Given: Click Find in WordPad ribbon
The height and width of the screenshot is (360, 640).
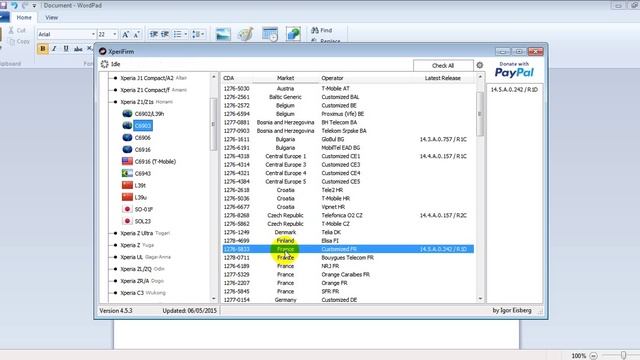Looking at the screenshot, I should point(322,30).
